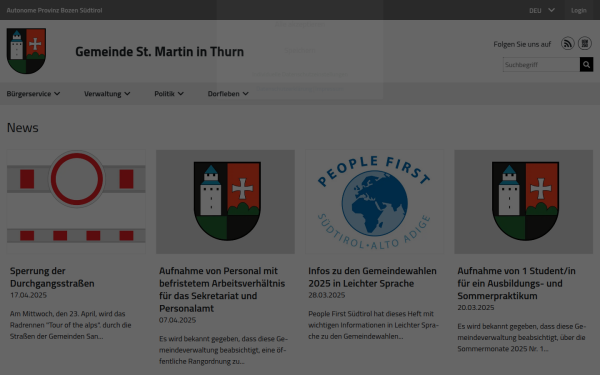
Task: Click teaser mentioning Sommermonate 2025
Action: 522,338
